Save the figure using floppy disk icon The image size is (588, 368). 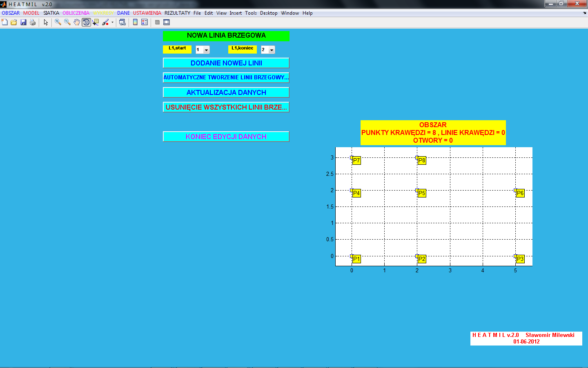pyautogui.click(x=23, y=22)
